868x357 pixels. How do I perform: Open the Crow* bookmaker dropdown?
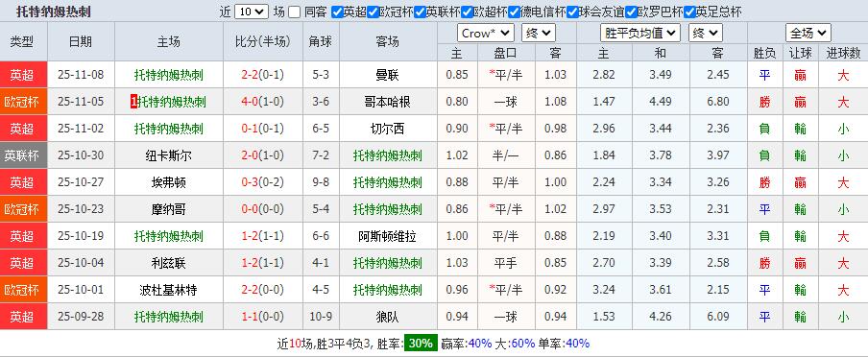click(486, 34)
